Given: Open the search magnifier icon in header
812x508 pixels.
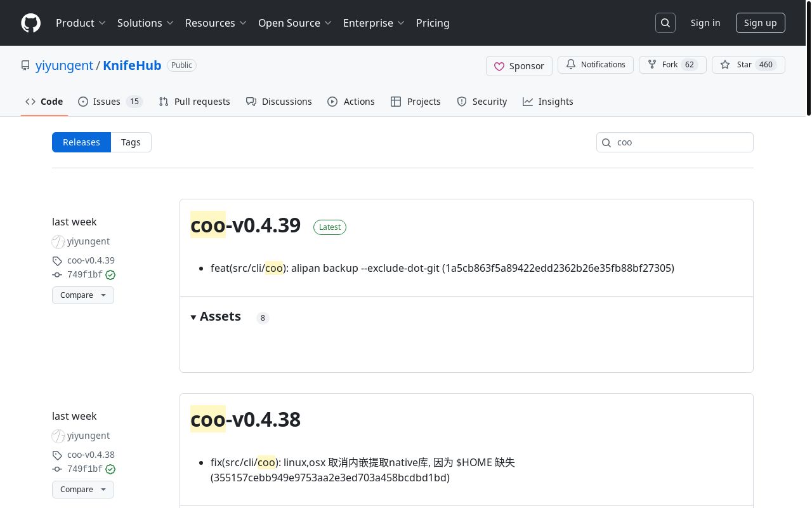Looking at the screenshot, I should pos(665,23).
